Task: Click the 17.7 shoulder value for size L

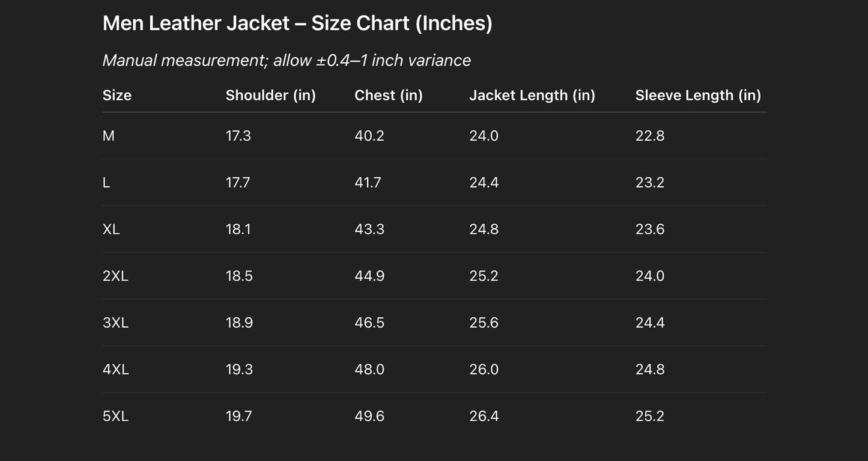Action: [x=238, y=183]
